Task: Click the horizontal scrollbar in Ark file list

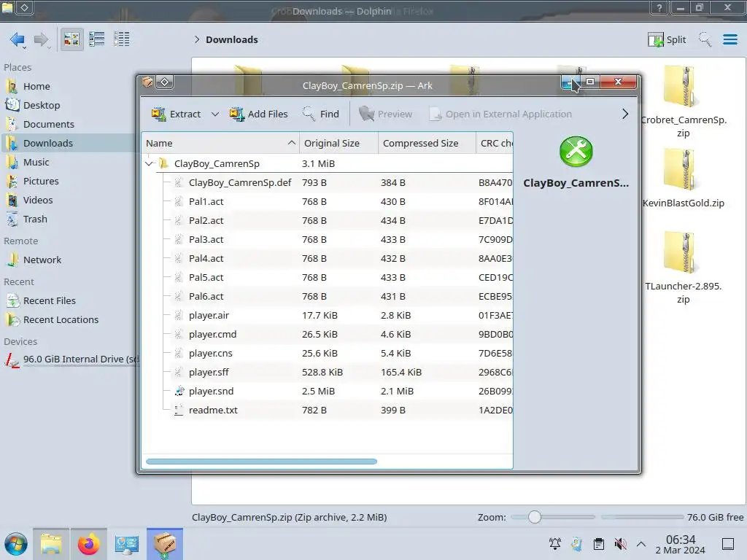Action: coord(262,462)
